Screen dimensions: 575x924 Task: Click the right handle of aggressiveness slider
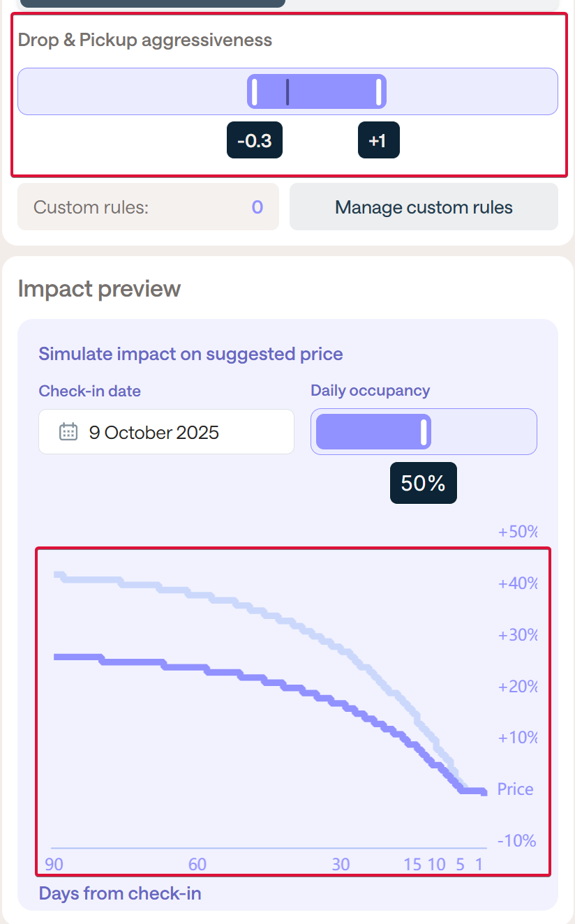click(x=378, y=92)
